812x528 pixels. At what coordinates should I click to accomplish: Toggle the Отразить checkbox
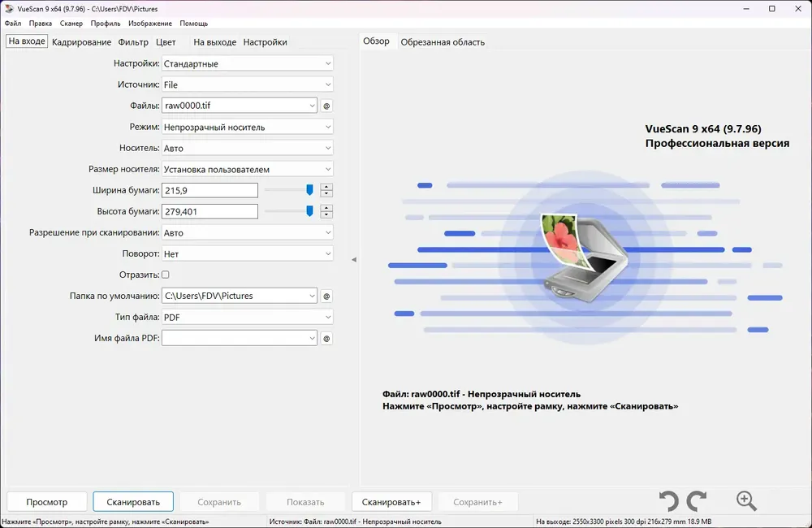click(x=165, y=275)
